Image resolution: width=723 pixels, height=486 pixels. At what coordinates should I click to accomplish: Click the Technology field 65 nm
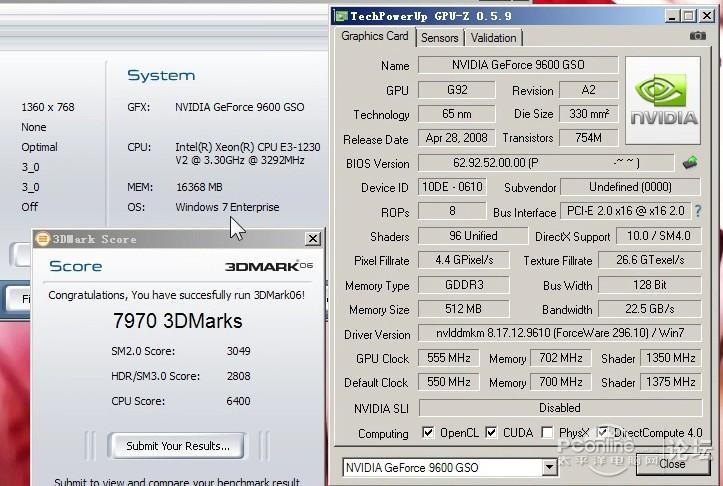click(x=456, y=113)
